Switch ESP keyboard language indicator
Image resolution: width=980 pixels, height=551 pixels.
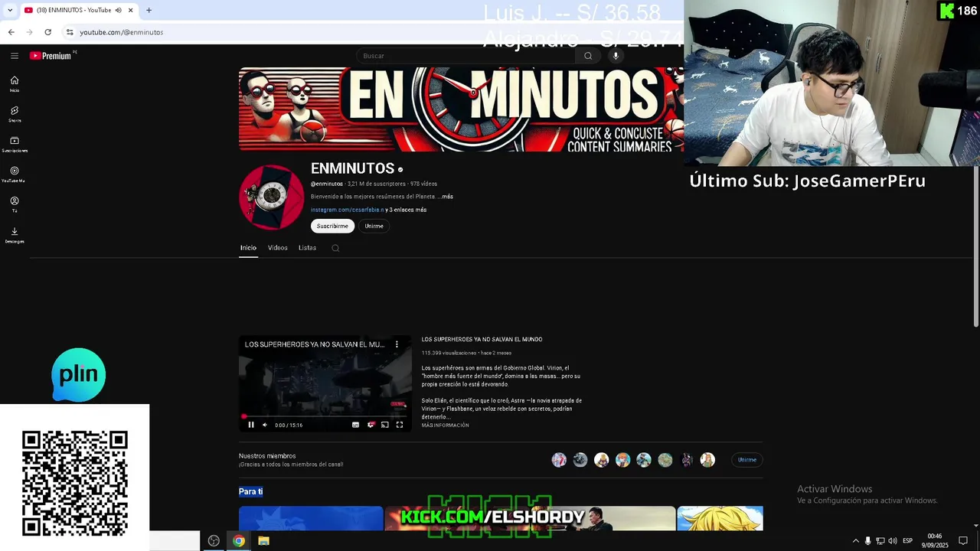point(907,540)
